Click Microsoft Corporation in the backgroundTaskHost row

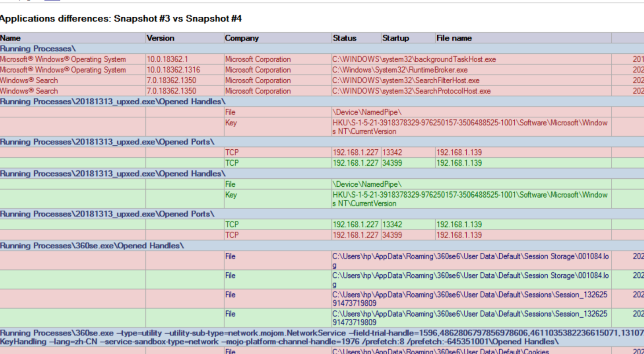[x=258, y=59]
